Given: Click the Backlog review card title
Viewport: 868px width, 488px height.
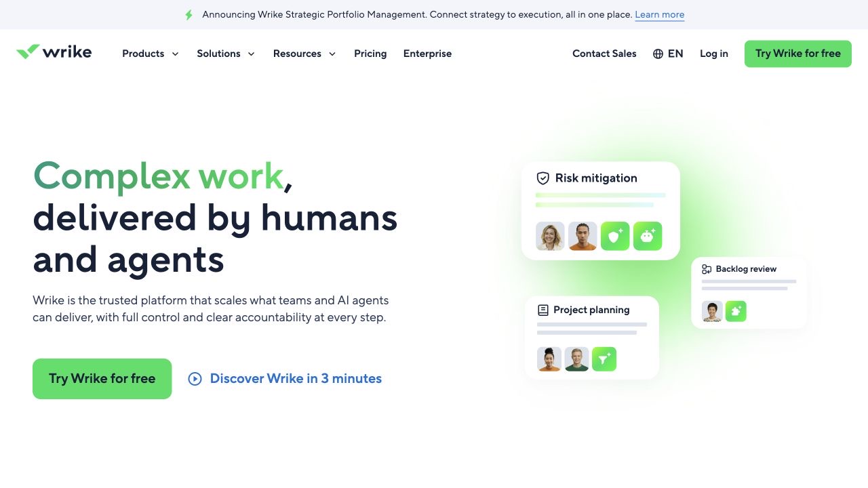Looking at the screenshot, I should coord(746,269).
